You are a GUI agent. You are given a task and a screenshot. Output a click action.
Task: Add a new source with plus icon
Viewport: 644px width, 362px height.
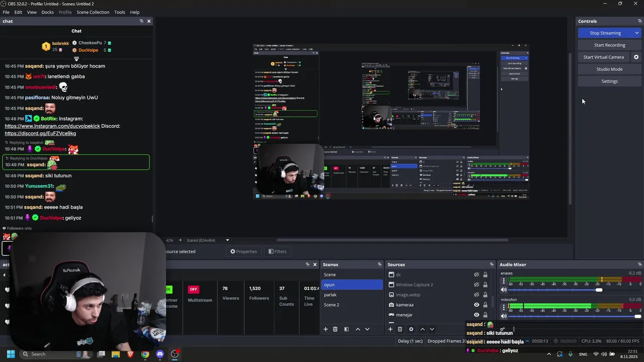pos(390,329)
